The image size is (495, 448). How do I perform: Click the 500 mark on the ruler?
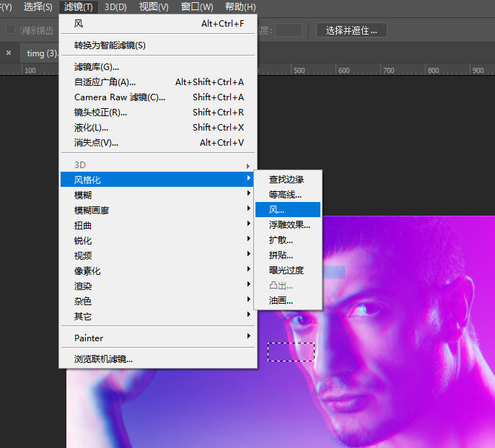coord(299,71)
